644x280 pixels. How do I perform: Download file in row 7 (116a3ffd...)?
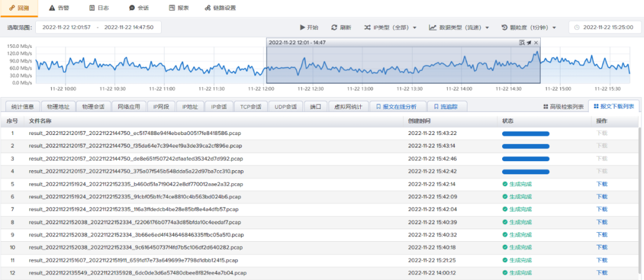point(602,210)
